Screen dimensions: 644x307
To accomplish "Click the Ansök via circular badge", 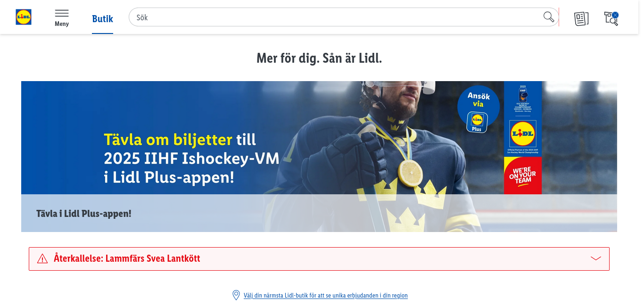I will click(479, 107).
